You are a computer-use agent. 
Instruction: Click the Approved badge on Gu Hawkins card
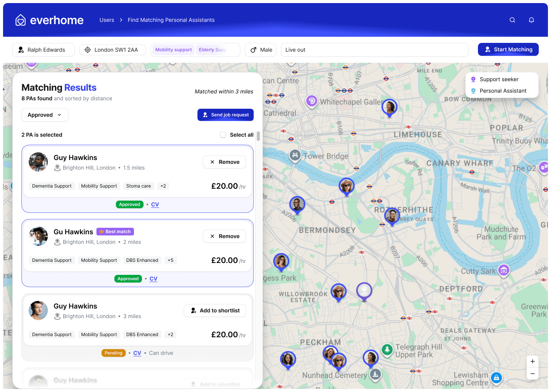coord(128,279)
